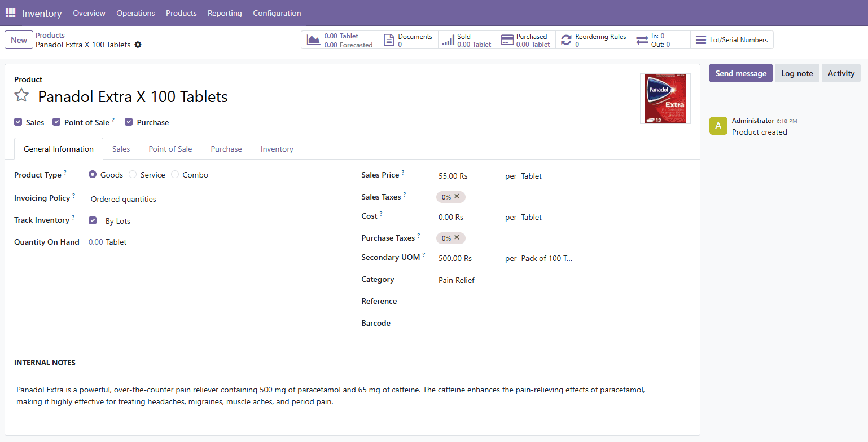This screenshot has height=442, width=868.
Task: Select the Service product type
Action: click(133, 175)
